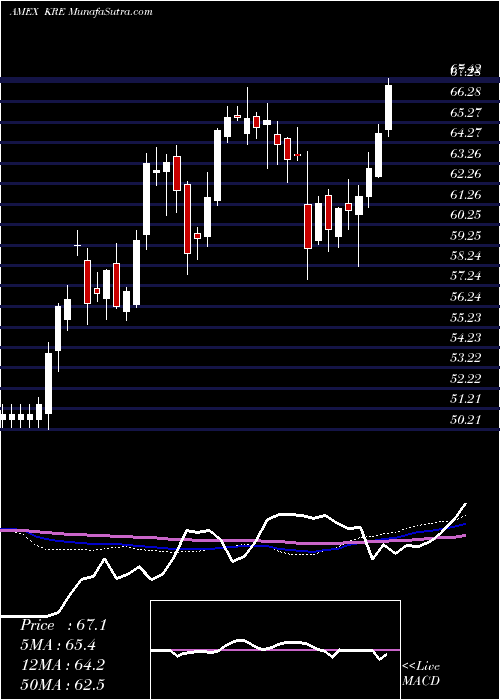
Task: Click the tall white last candlestick near 66.28
Action: 388,107
